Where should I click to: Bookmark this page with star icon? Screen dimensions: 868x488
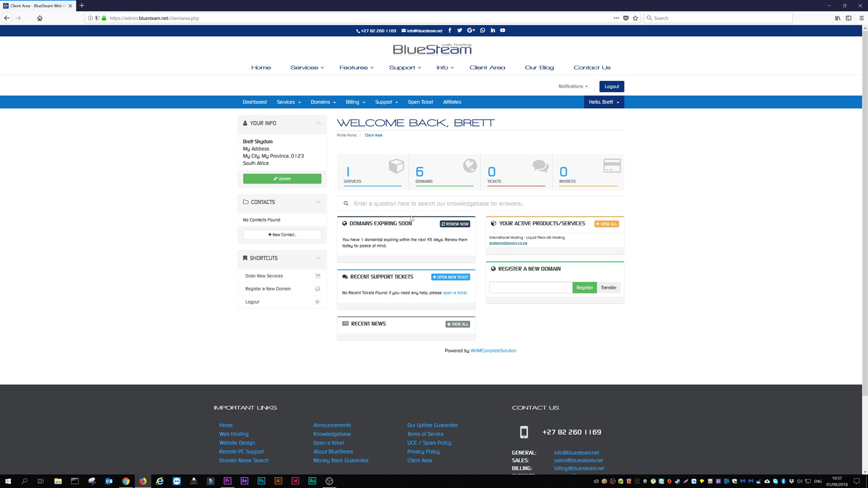[635, 18]
